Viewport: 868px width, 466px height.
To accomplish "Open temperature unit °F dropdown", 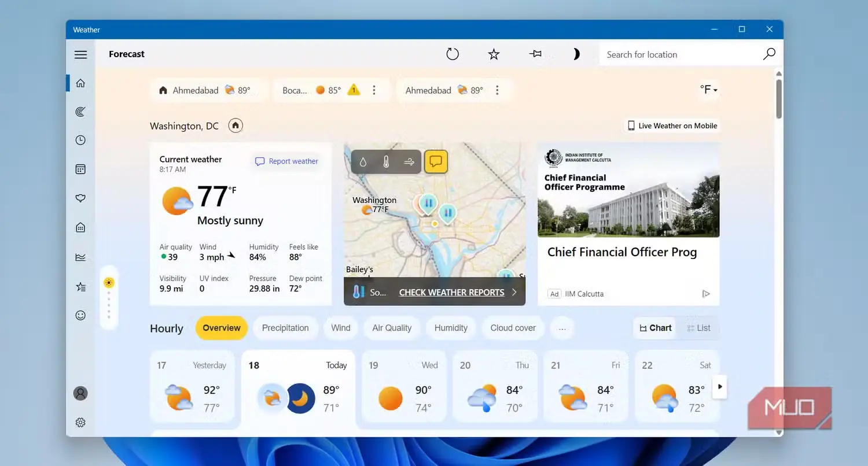I will coord(708,90).
